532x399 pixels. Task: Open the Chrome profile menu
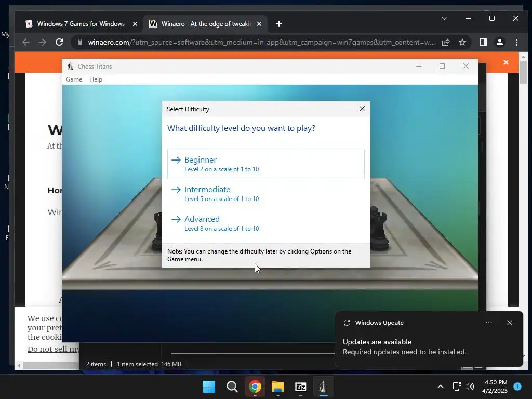coord(500,42)
